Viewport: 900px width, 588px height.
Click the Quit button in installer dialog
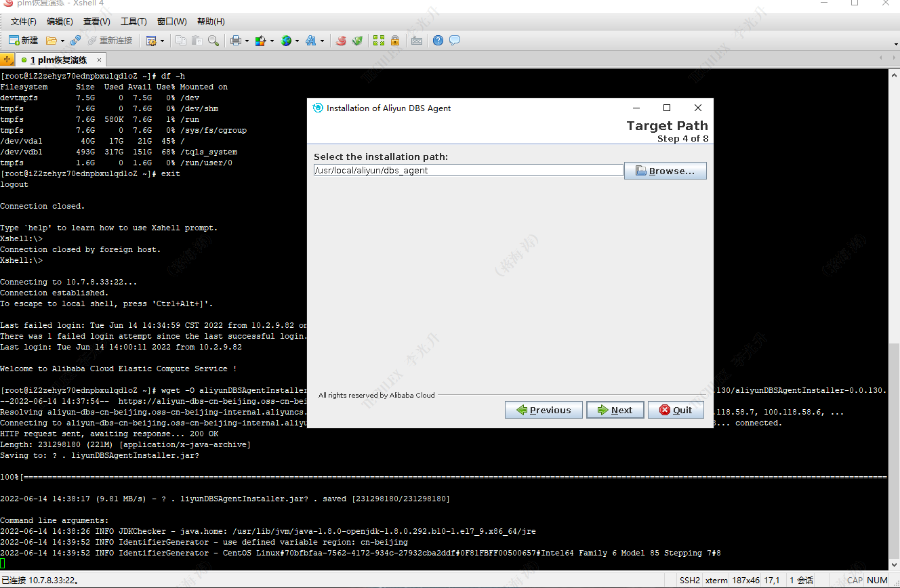coord(676,410)
